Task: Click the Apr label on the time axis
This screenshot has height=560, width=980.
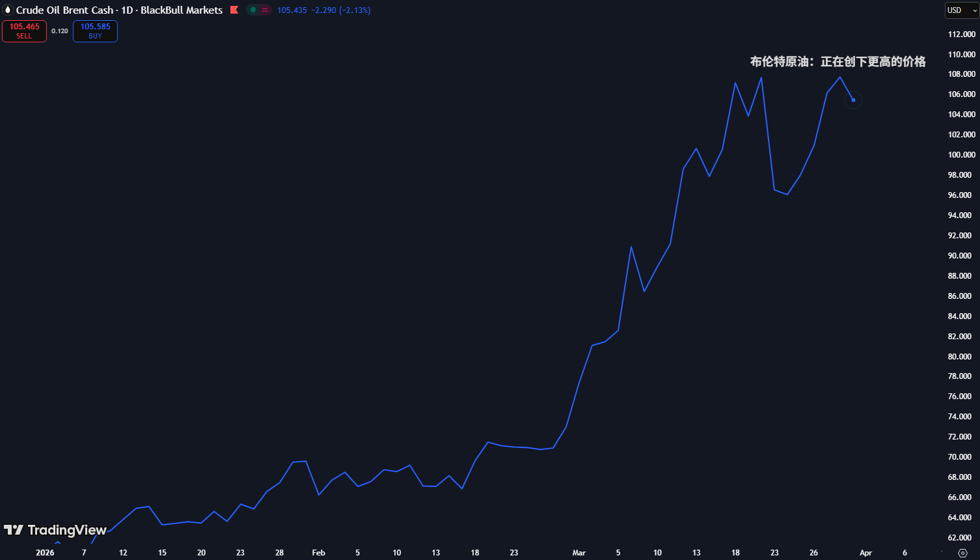Action: pos(865,553)
